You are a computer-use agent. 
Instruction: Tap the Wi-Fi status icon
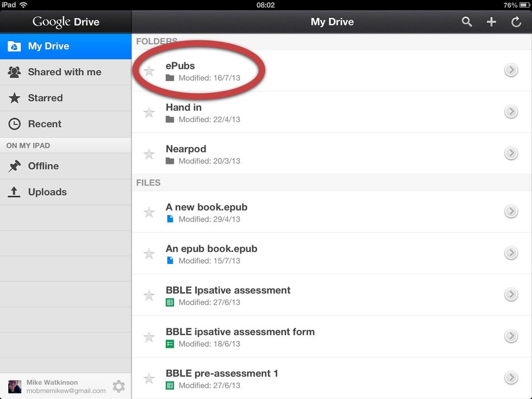click(x=23, y=5)
